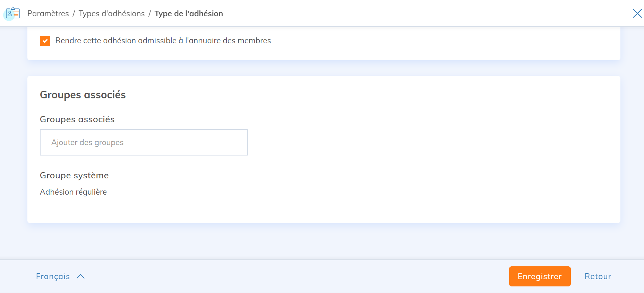
Task: Click the membership card icon in header
Action: pyautogui.click(x=13, y=13)
